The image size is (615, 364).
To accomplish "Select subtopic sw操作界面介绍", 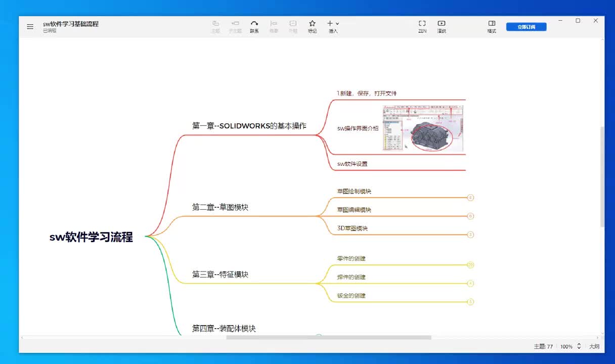I will tap(358, 128).
